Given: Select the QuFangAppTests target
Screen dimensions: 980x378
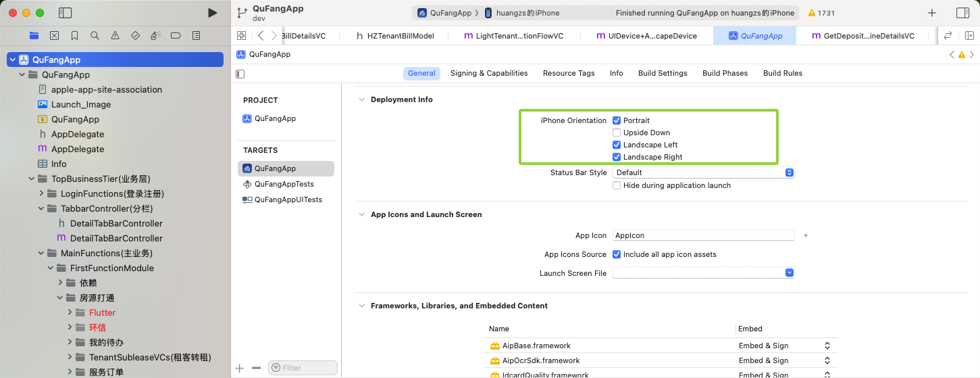Looking at the screenshot, I should point(284,184).
